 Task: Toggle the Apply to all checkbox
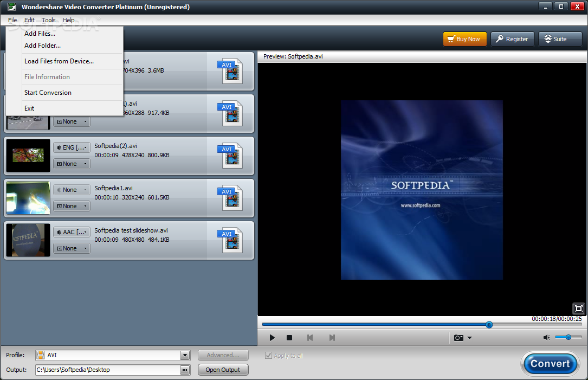pos(268,356)
